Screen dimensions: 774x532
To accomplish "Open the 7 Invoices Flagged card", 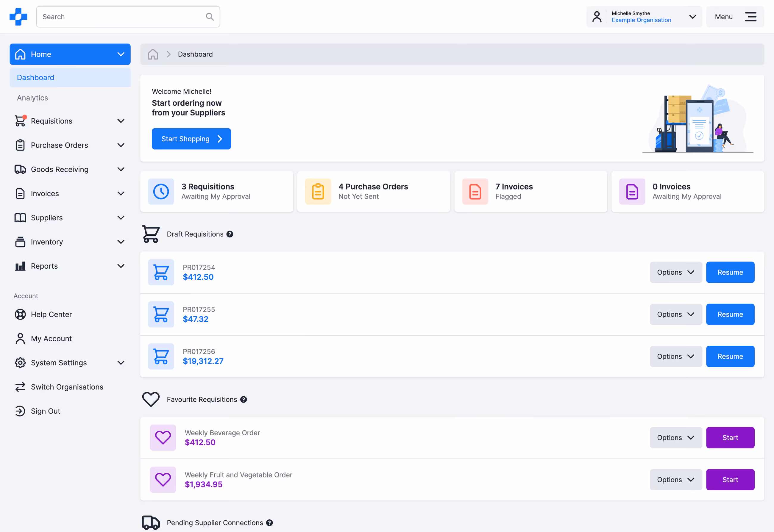I will point(530,192).
